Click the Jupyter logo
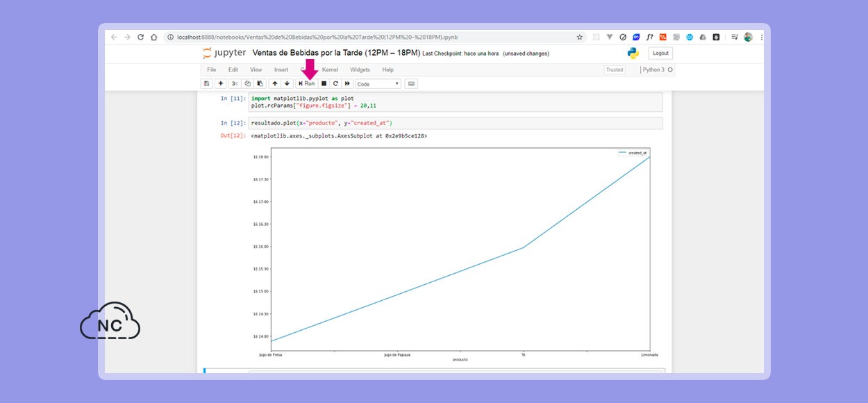The width and height of the screenshot is (868, 403). click(x=224, y=53)
